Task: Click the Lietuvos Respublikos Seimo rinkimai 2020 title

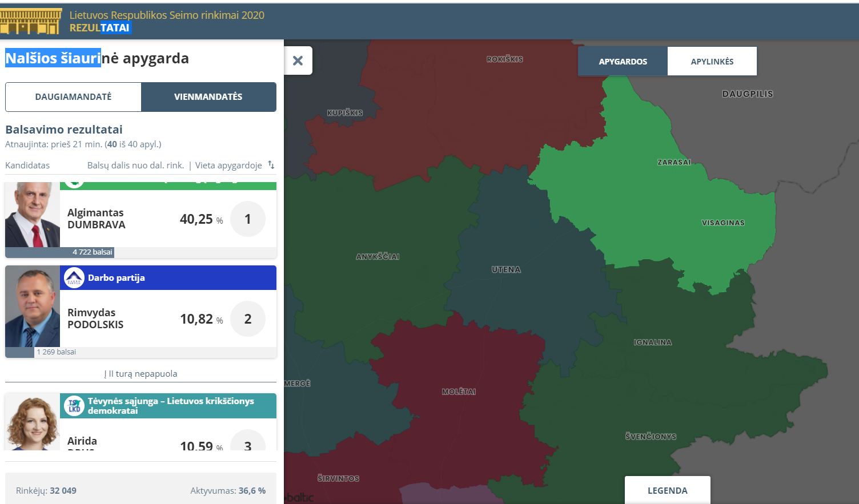Action: point(167,15)
